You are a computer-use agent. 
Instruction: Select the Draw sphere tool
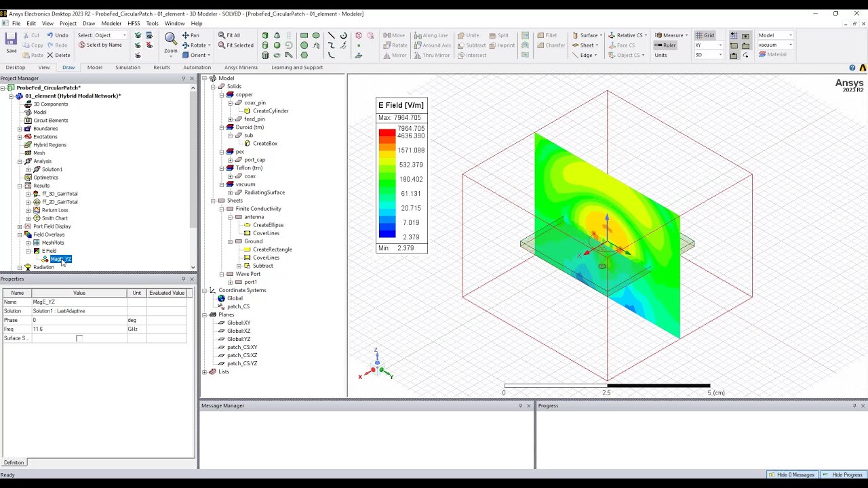(x=277, y=45)
